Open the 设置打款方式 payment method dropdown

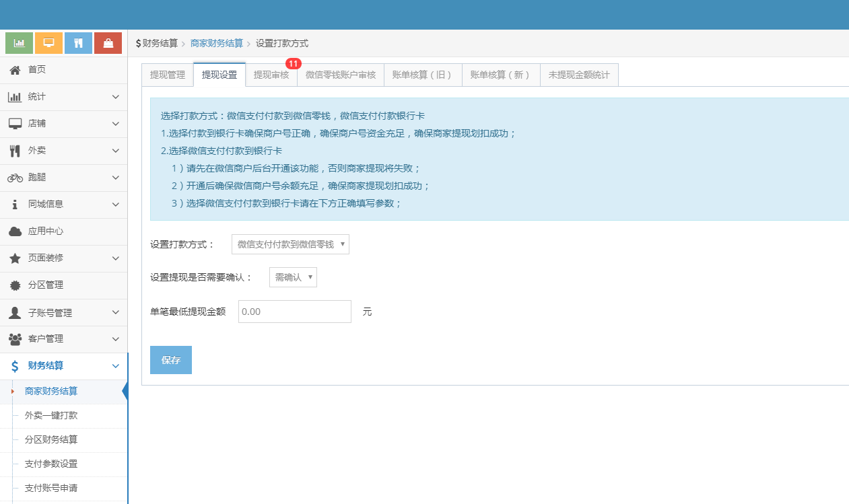click(290, 244)
